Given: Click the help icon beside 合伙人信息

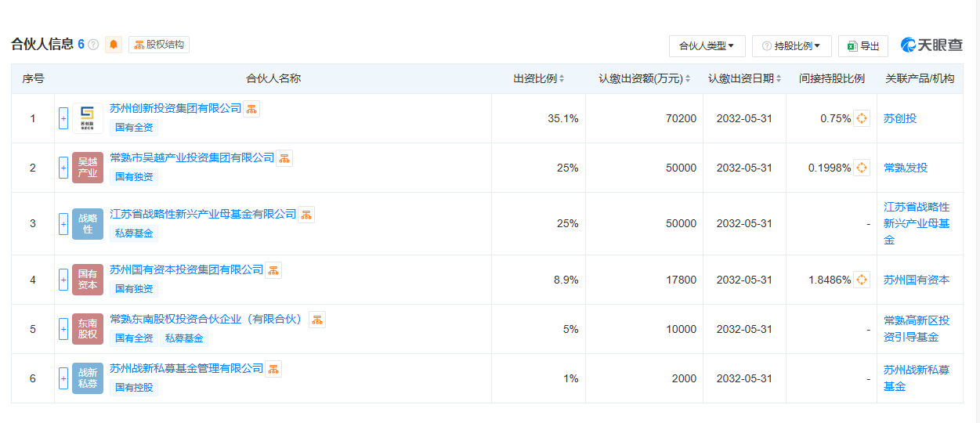Looking at the screenshot, I should click(x=93, y=45).
